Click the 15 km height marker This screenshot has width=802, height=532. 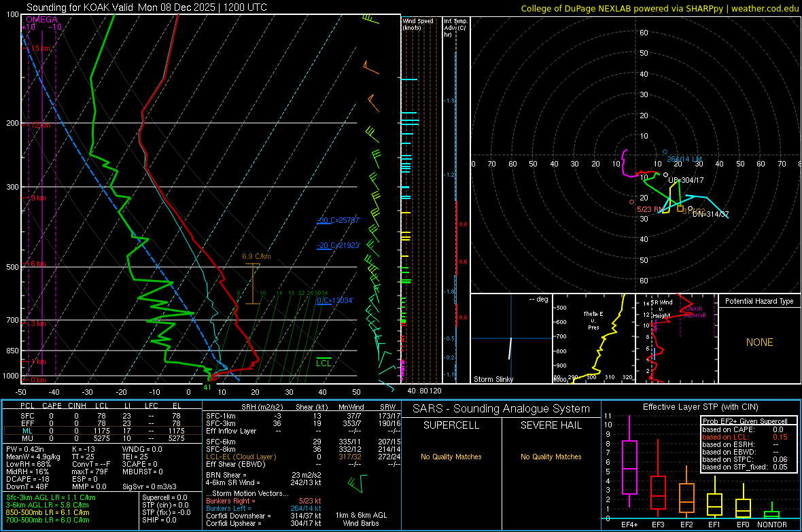pyautogui.click(x=40, y=48)
